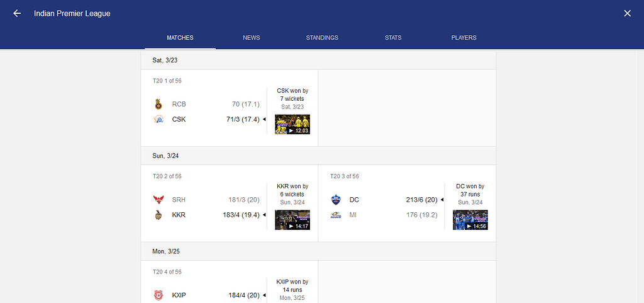Select the STATS tab
644x303 pixels.
point(393,37)
